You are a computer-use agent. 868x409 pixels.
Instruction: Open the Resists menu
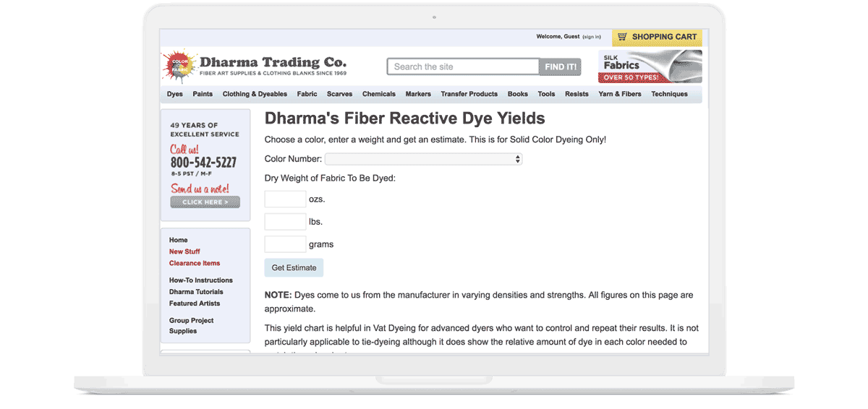576,94
